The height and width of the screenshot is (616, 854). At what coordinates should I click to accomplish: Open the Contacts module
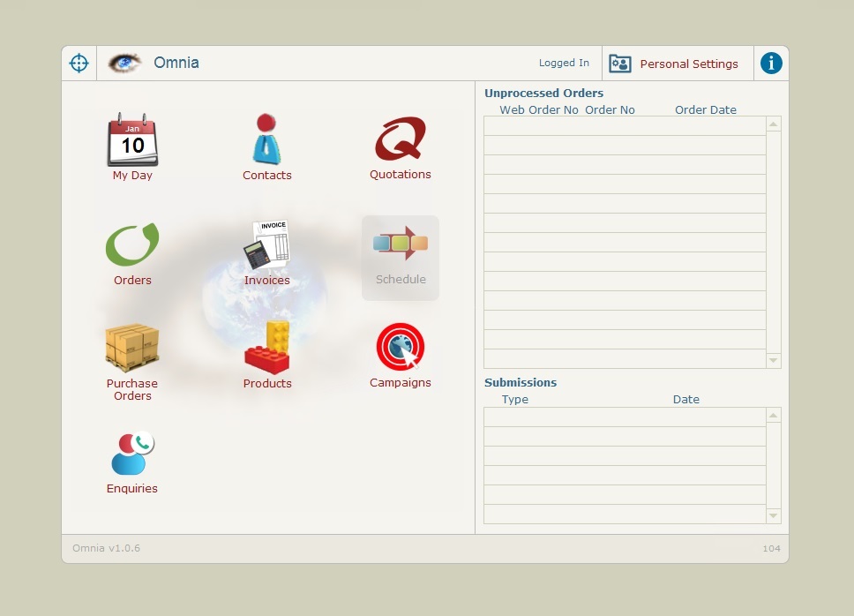click(x=266, y=141)
